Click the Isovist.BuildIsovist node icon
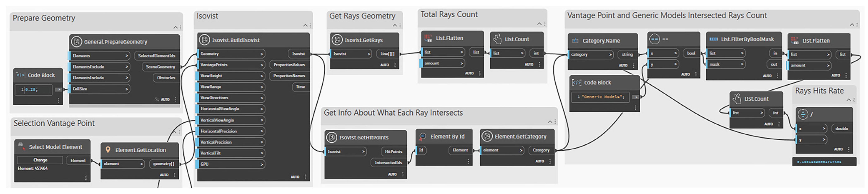The width and height of the screenshot is (868, 194). point(204,40)
